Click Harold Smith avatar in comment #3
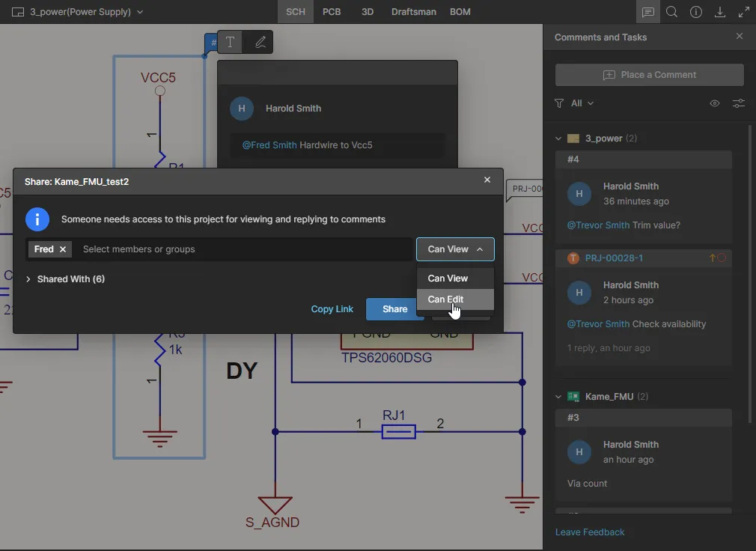756x551 pixels. click(579, 452)
